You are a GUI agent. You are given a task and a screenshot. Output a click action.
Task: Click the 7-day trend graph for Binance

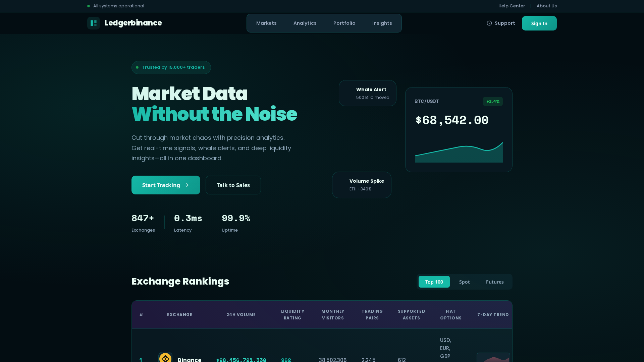point(493,359)
